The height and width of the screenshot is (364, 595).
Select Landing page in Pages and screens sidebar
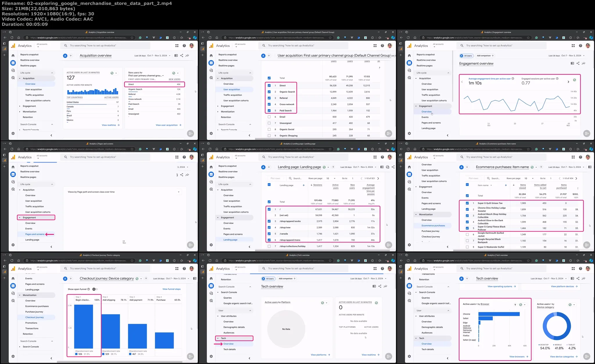[32, 240]
